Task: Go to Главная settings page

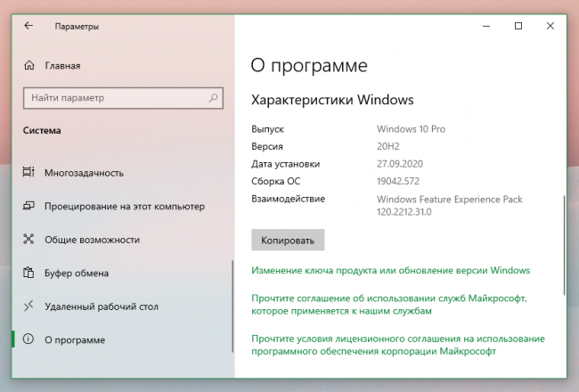Action: (x=62, y=66)
